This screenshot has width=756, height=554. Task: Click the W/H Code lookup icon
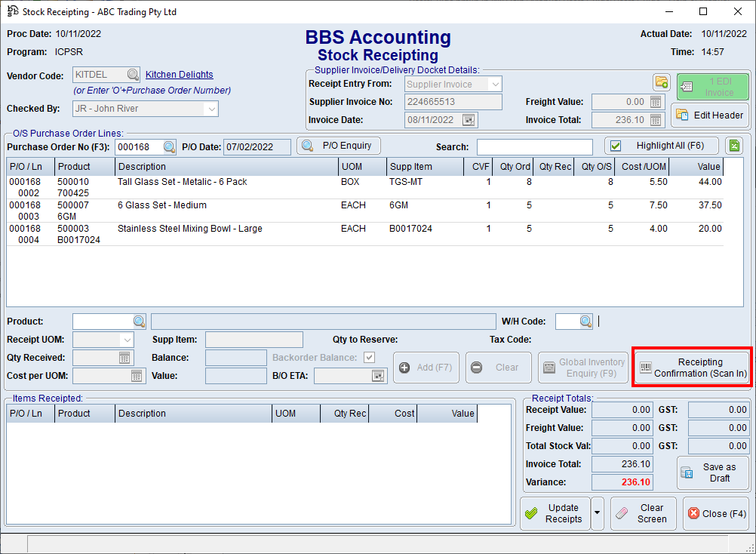tap(586, 322)
